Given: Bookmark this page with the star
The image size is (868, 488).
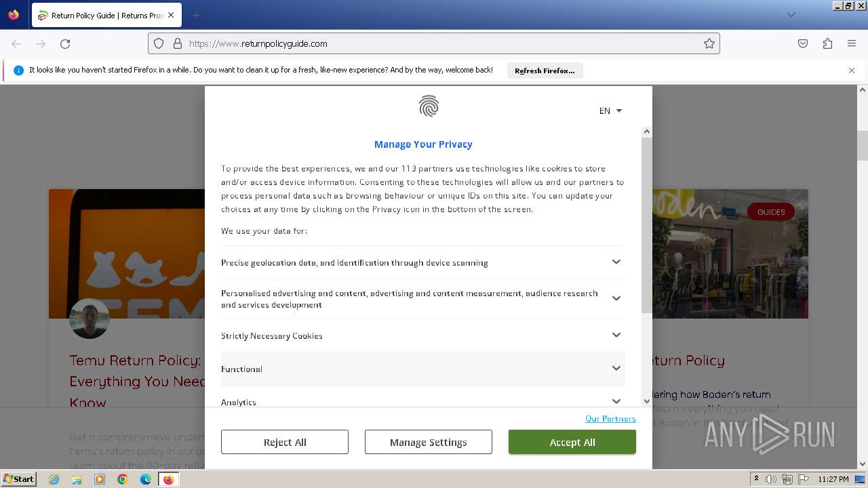Looking at the screenshot, I should click(709, 43).
